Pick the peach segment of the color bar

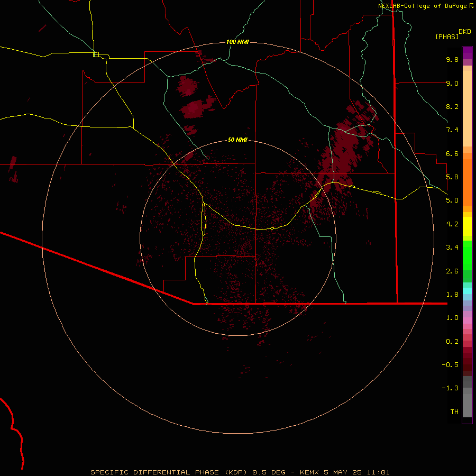467,109
